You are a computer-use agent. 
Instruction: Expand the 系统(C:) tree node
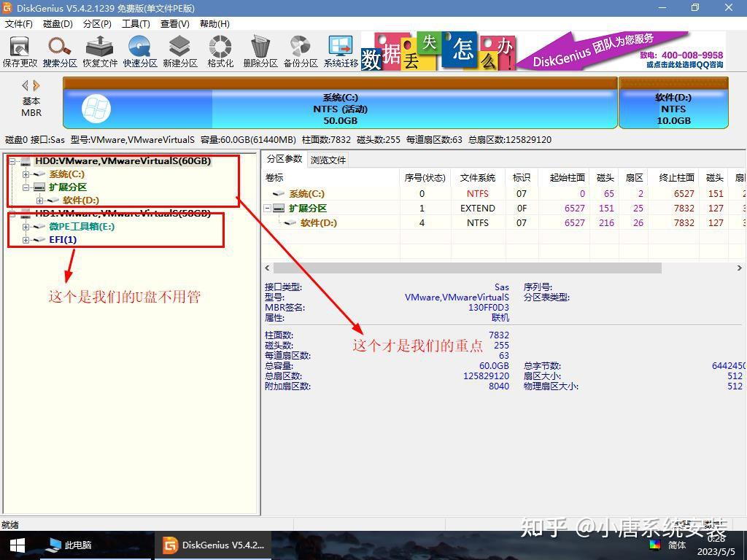[x=26, y=174]
